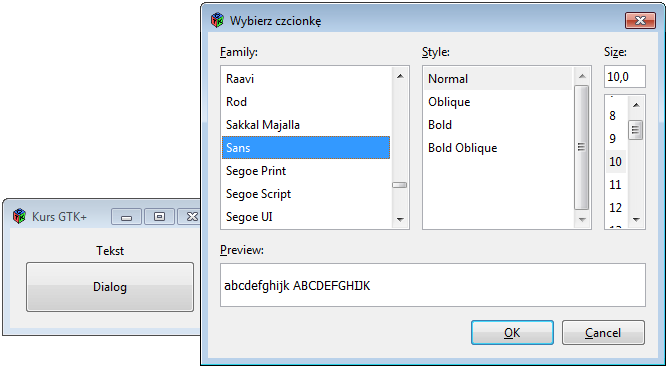Click the Family list scroll-up arrow
Screen dimensions: 668x368
(400, 76)
